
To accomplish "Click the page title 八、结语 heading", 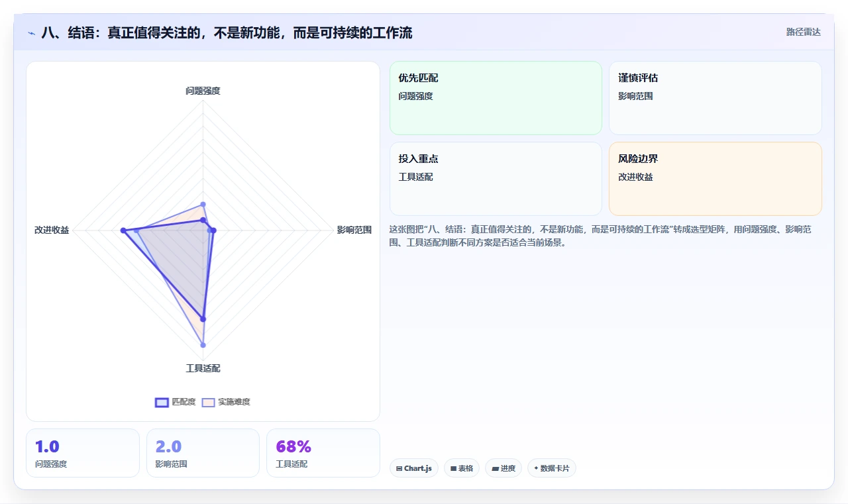I will (x=227, y=32).
